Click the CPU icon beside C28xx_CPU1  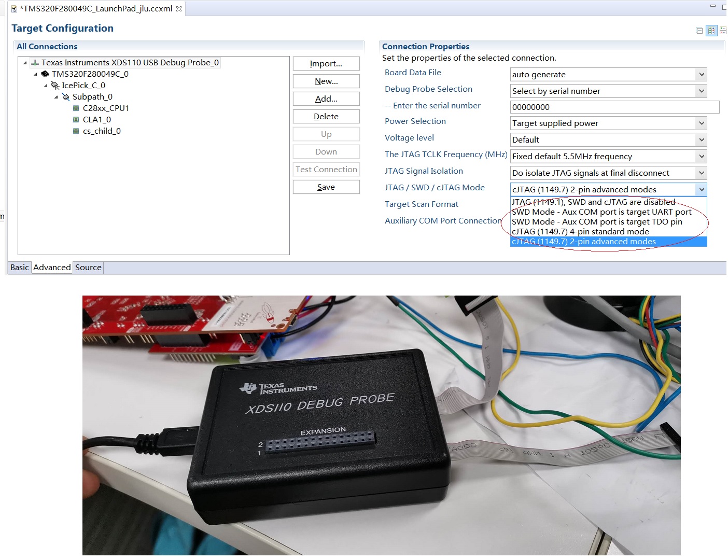pos(76,108)
